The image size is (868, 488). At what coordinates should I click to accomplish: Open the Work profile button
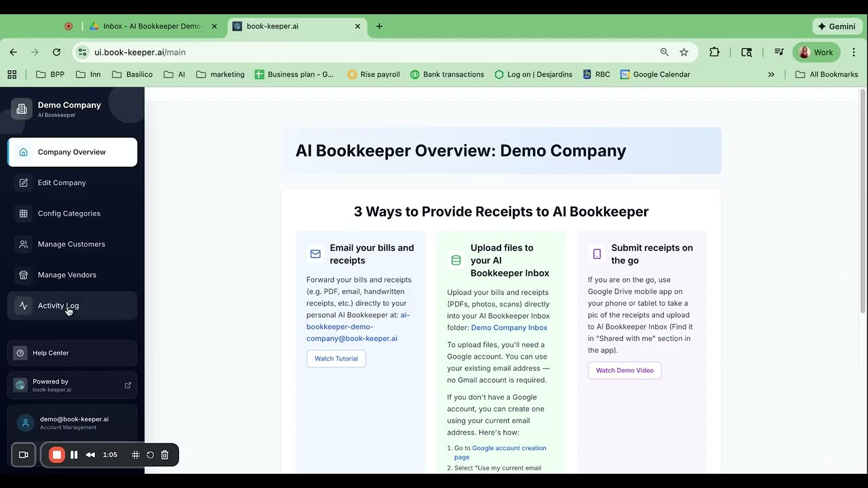coord(816,52)
